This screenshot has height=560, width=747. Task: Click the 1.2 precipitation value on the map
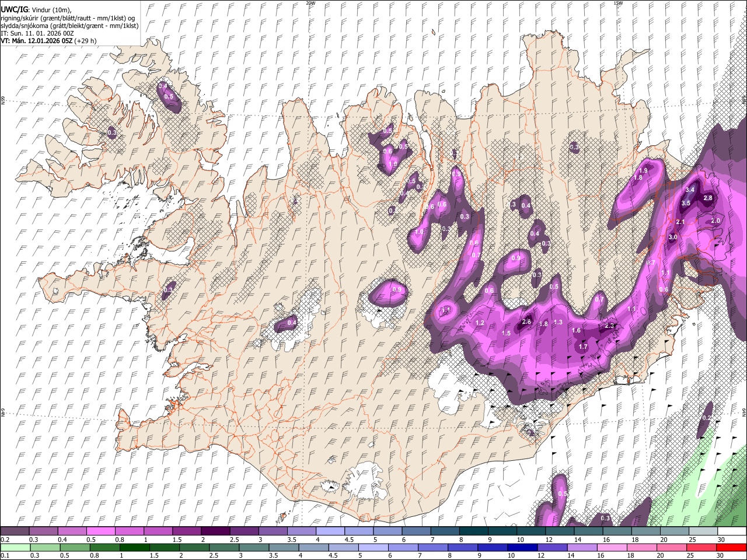(480, 323)
